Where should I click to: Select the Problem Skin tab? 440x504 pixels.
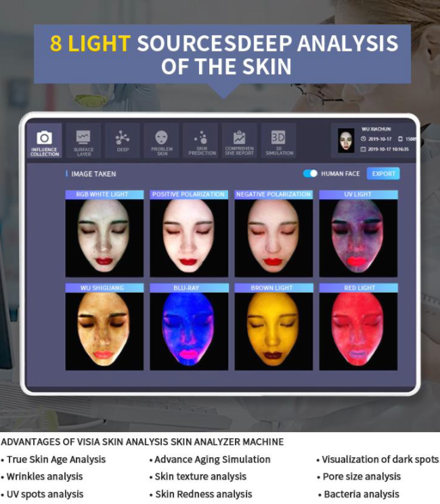pyautogui.click(x=162, y=141)
